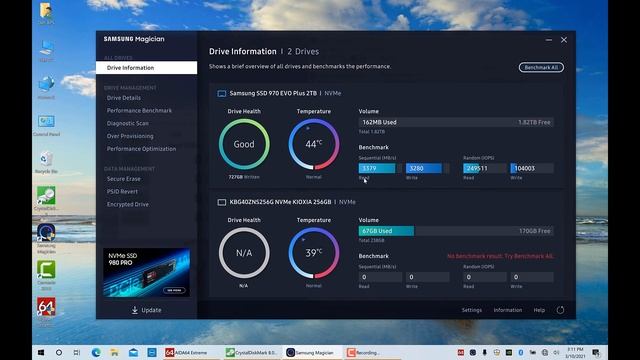Click the KIOXIA 67GB Used volume bar

pyautogui.click(x=456, y=231)
